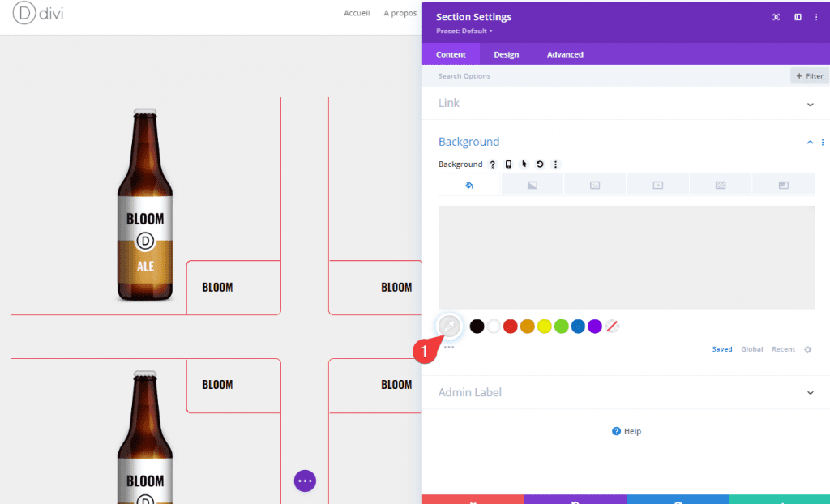This screenshot has height=504, width=830.
Task: Switch to the Background Image tab
Action: pyautogui.click(x=595, y=185)
